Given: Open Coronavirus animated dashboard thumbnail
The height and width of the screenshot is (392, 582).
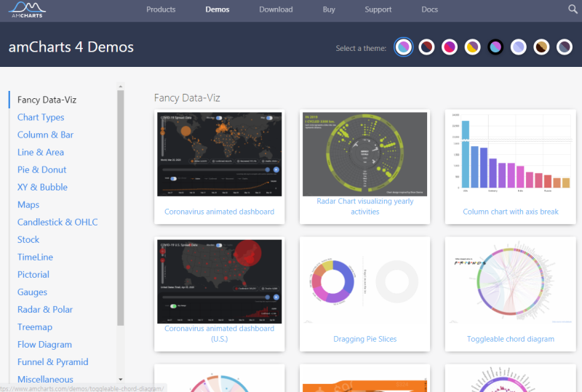Looking at the screenshot, I should click(220, 154).
